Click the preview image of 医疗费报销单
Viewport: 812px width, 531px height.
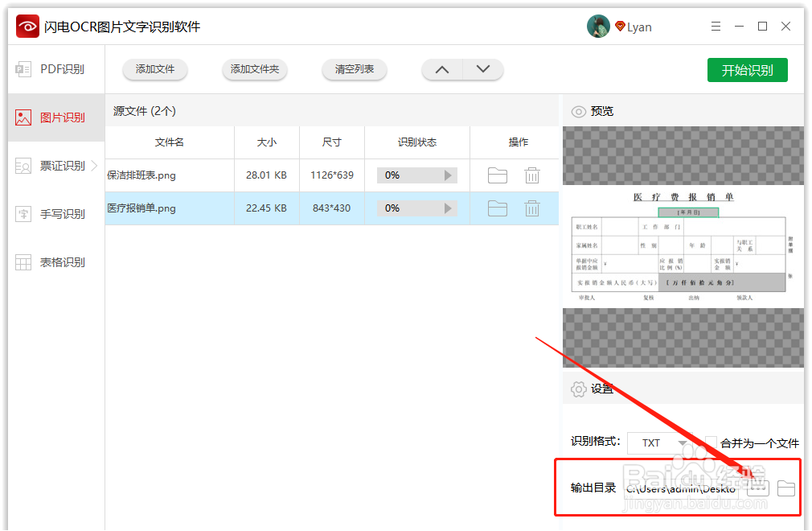click(x=683, y=246)
